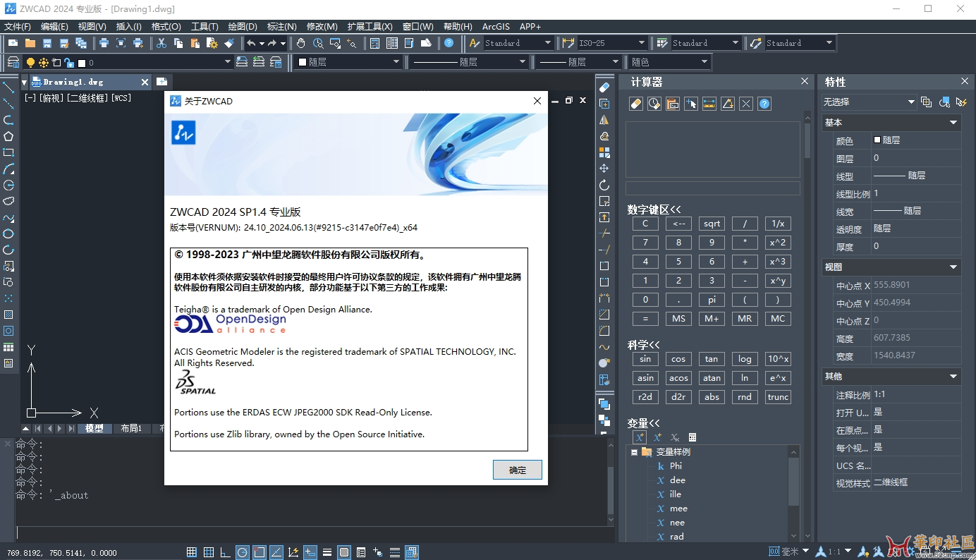Click the calculator Help question mark icon
This screenshot has width=976, height=560.
[764, 104]
